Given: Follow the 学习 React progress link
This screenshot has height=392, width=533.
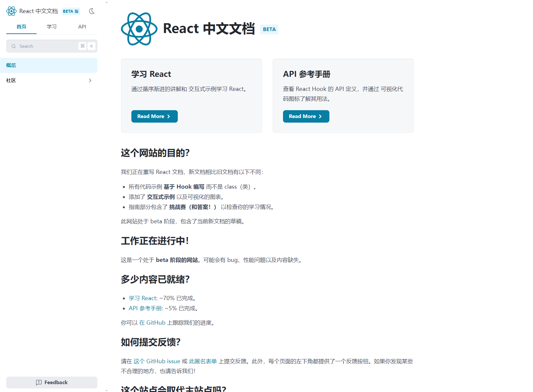Looking at the screenshot, I should point(142,298).
